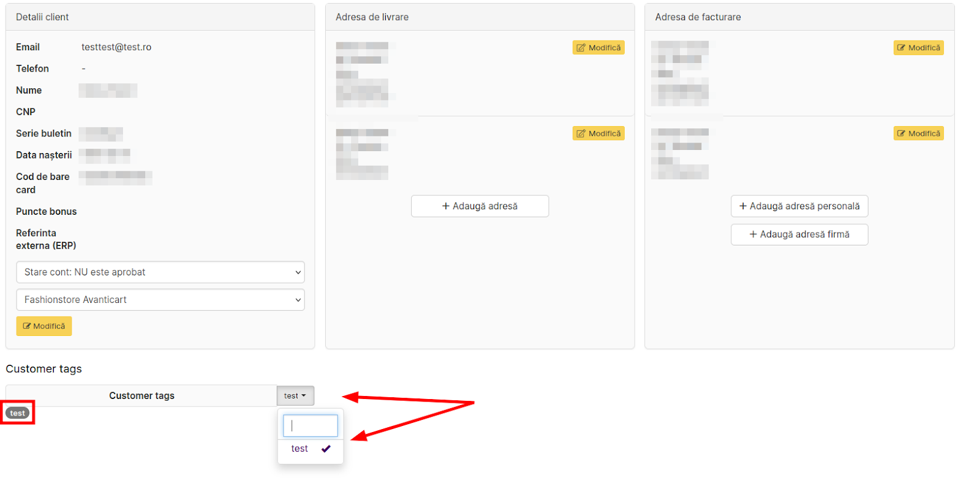Click the tag search input field

[x=311, y=426]
